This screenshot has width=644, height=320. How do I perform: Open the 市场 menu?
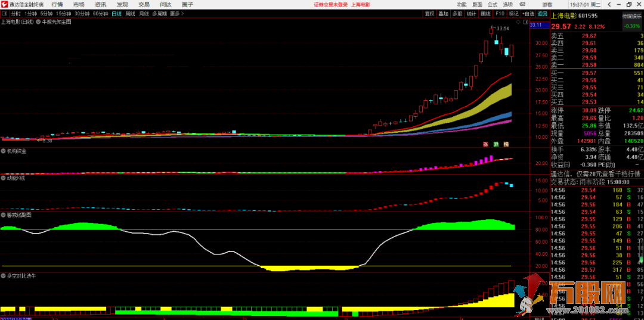79,5
